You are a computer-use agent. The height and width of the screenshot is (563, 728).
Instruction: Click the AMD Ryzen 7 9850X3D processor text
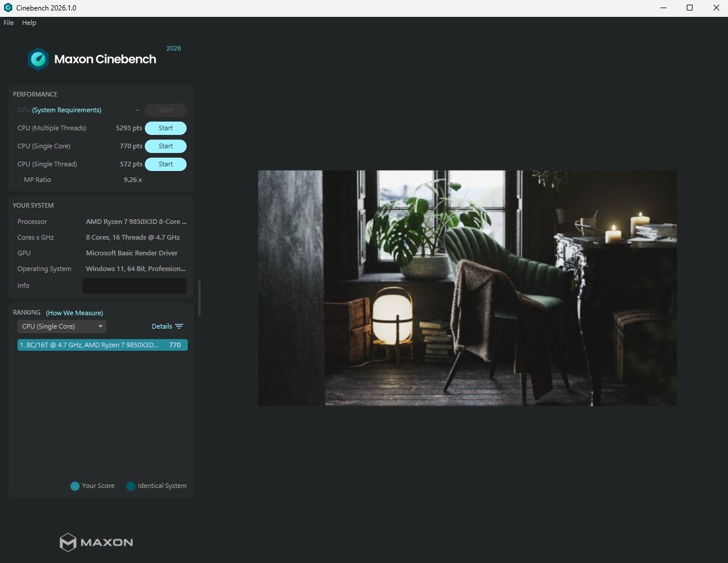[x=137, y=222]
